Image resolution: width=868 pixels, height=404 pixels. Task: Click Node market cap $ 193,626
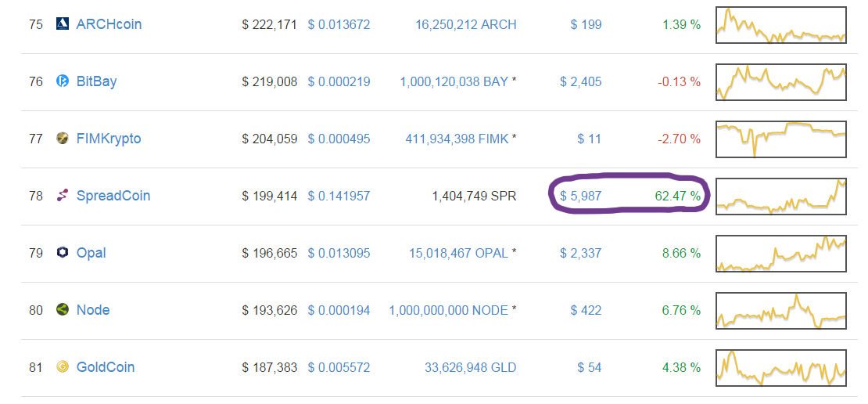click(x=270, y=310)
